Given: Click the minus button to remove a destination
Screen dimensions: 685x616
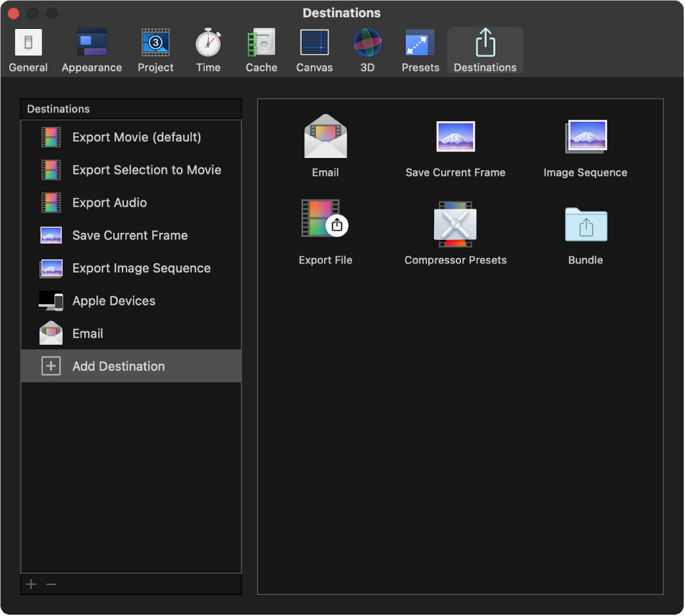Looking at the screenshot, I should 51,584.
